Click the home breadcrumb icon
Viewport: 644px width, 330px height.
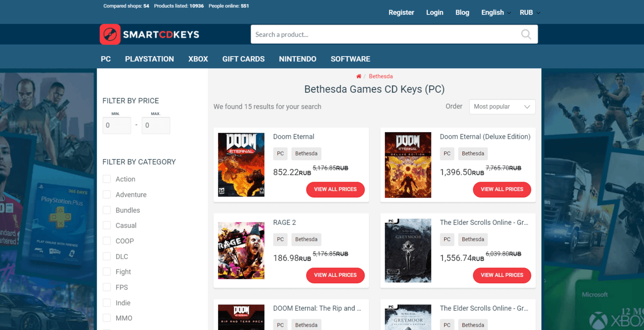[x=359, y=76]
